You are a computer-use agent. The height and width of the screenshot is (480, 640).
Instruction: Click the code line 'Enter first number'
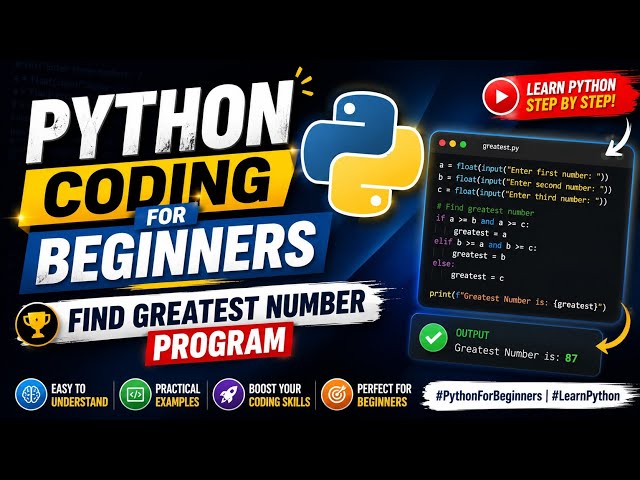523,171
